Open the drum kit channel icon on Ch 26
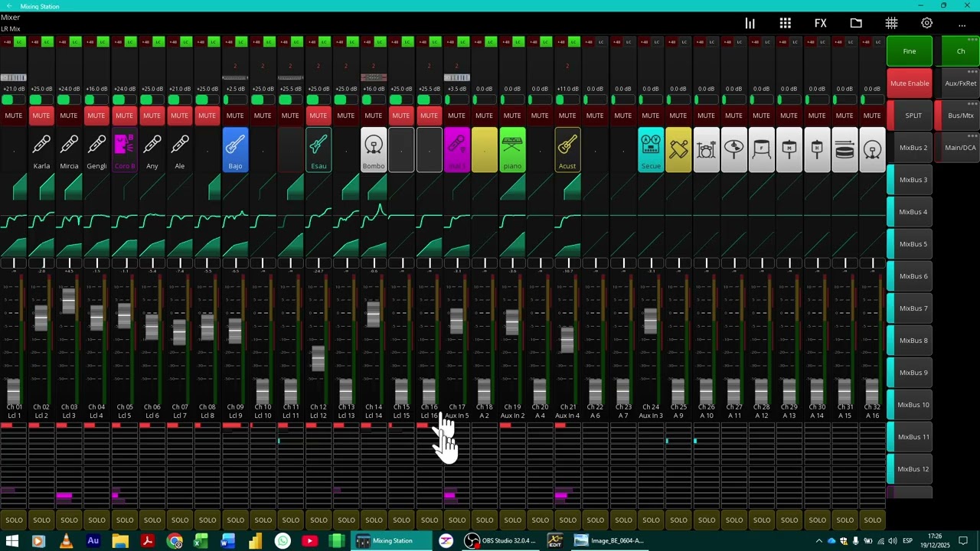 tap(706, 150)
